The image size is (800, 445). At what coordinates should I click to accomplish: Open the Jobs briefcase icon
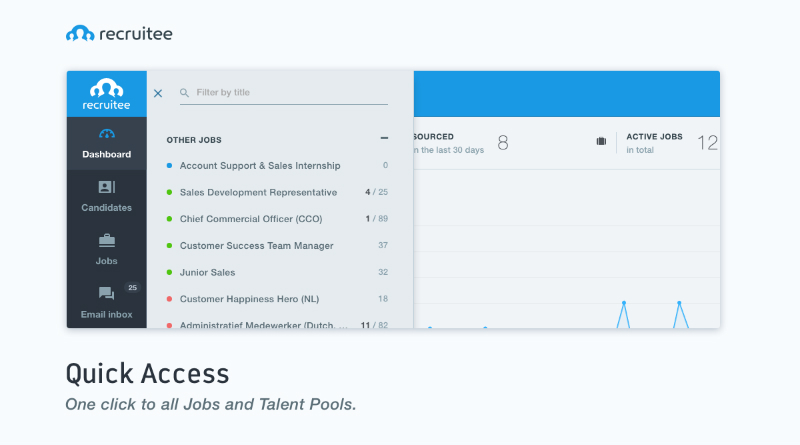tap(107, 240)
